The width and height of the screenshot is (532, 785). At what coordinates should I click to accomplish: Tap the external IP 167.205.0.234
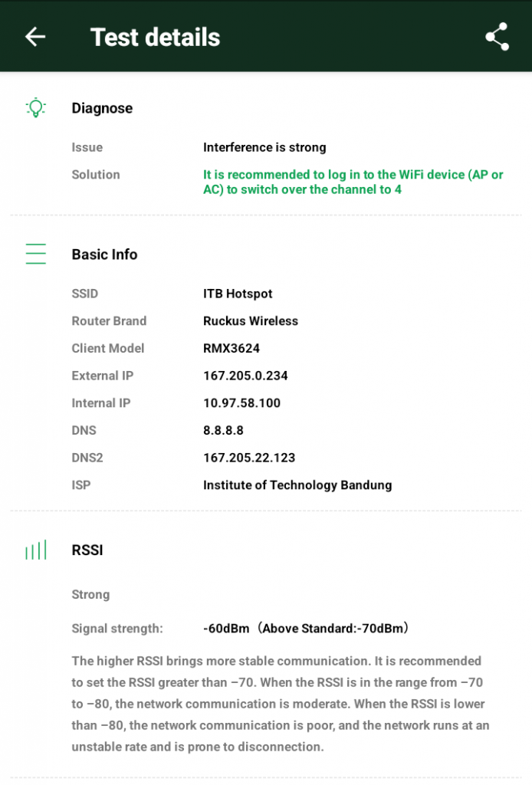245,376
